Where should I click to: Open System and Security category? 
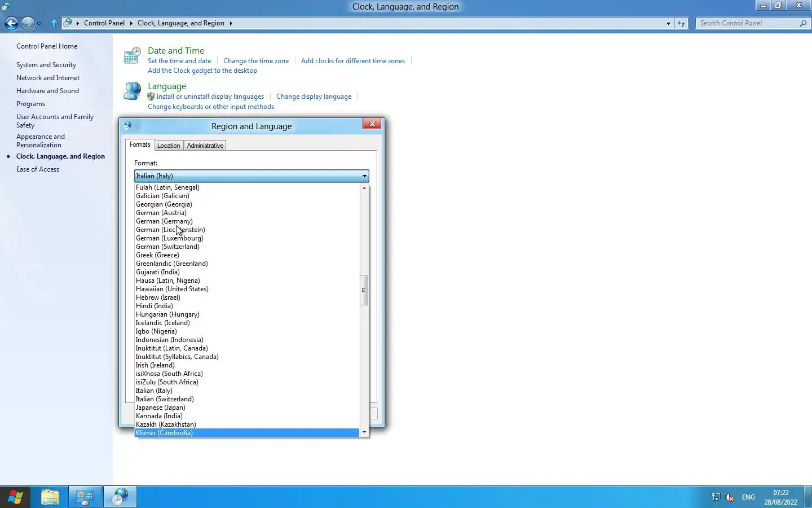click(x=46, y=65)
